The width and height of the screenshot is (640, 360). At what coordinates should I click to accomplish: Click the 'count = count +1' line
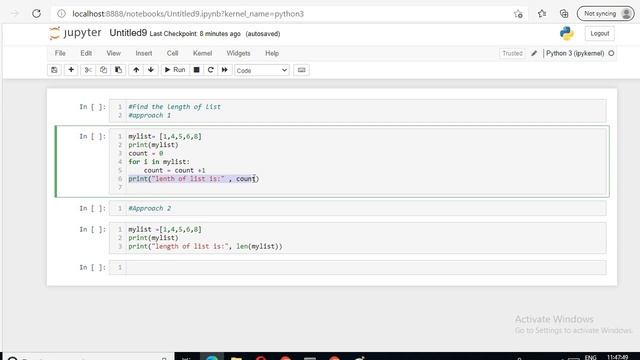coord(174,171)
